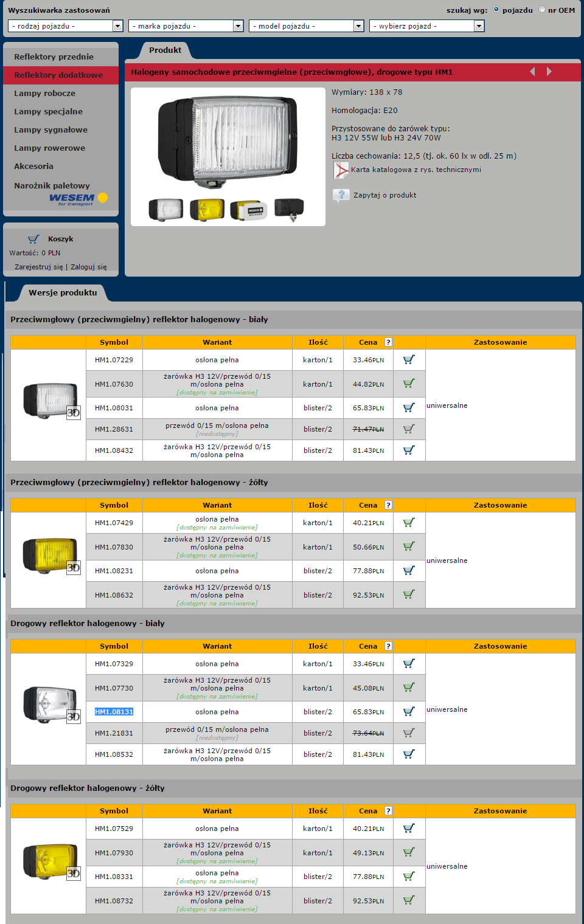Add HM1.07229 to cart via cart icon
584x924 pixels.
coord(409,360)
